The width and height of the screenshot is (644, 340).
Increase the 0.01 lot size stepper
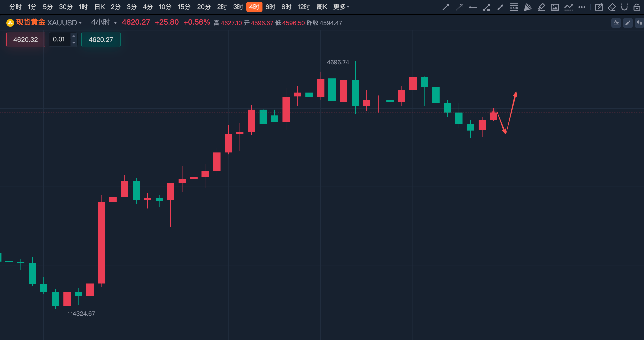[74, 36]
